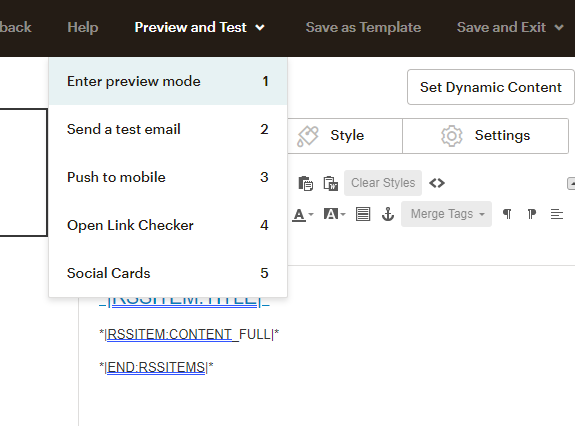Open the source code view icon
575x426 pixels.
[x=437, y=183]
